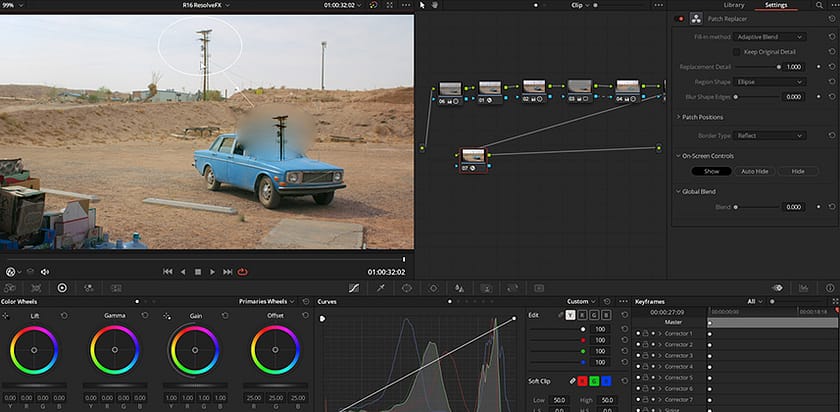
Task: Open the Curves Custom mode dropdown
Action: point(582,302)
